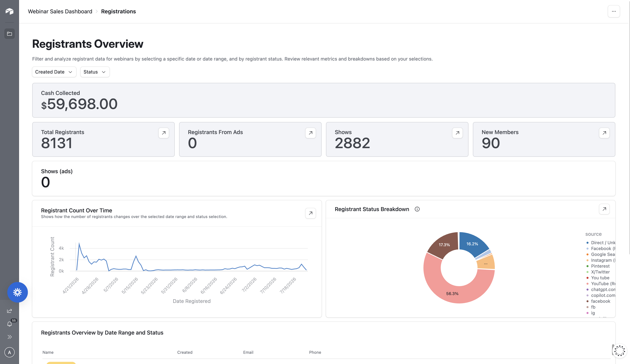Go to Webinar Sales Dashboard breadcrumb

60,12
